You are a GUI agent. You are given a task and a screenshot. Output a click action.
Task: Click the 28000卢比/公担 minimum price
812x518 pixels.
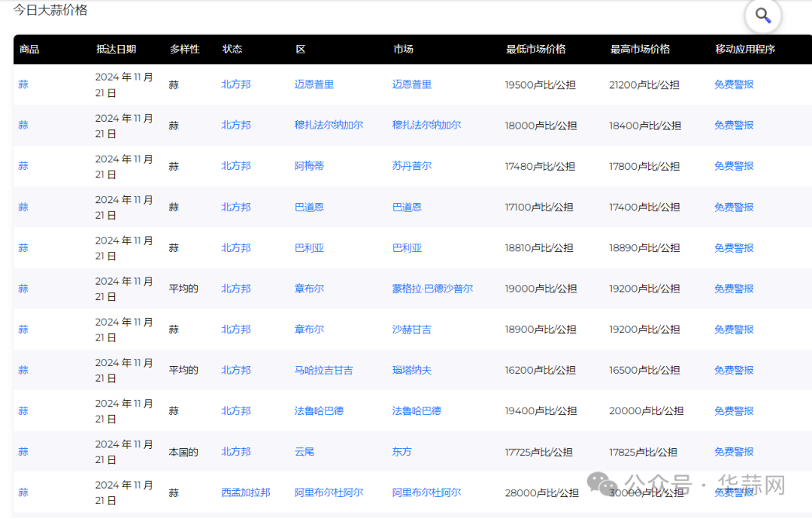[x=541, y=492]
